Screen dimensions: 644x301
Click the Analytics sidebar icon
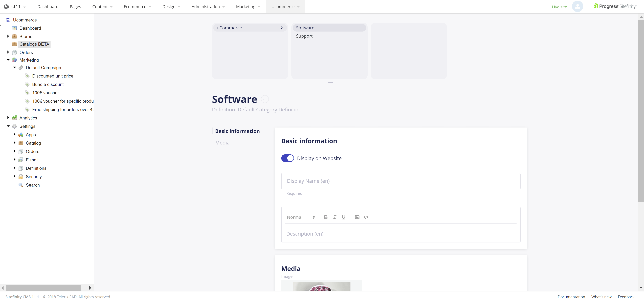pos(15,118)
